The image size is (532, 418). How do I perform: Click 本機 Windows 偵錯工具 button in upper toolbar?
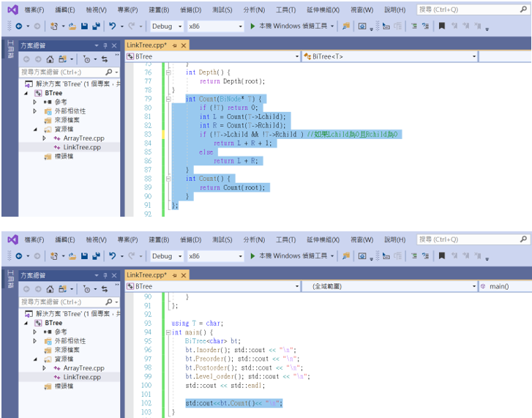(289, 26)
